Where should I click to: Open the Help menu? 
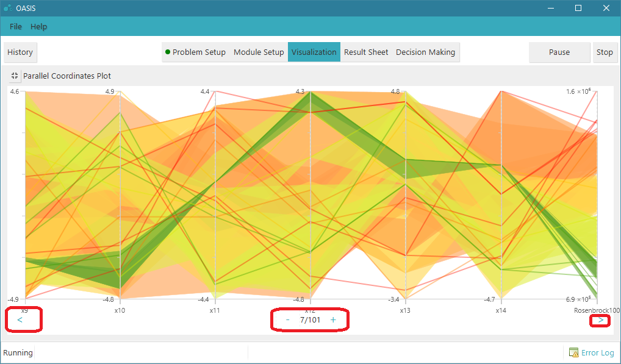38,26
